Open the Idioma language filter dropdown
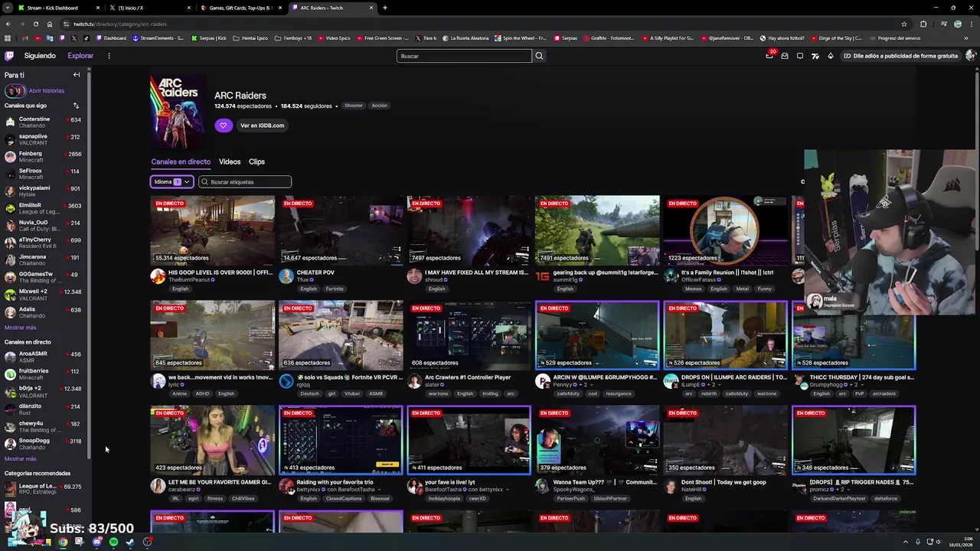The height and width of the screenshot is (551, 980). point(171,182)
